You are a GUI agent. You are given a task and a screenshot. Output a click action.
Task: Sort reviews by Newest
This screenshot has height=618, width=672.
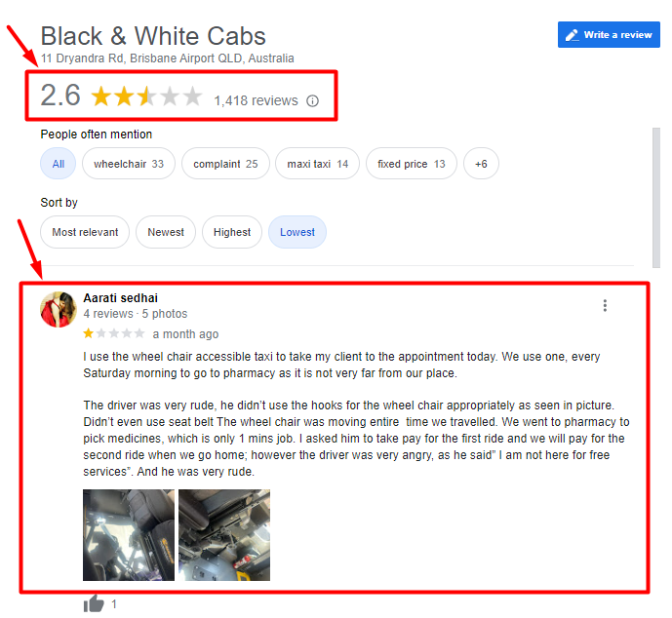pyautogui.click(x=166, y=232)
